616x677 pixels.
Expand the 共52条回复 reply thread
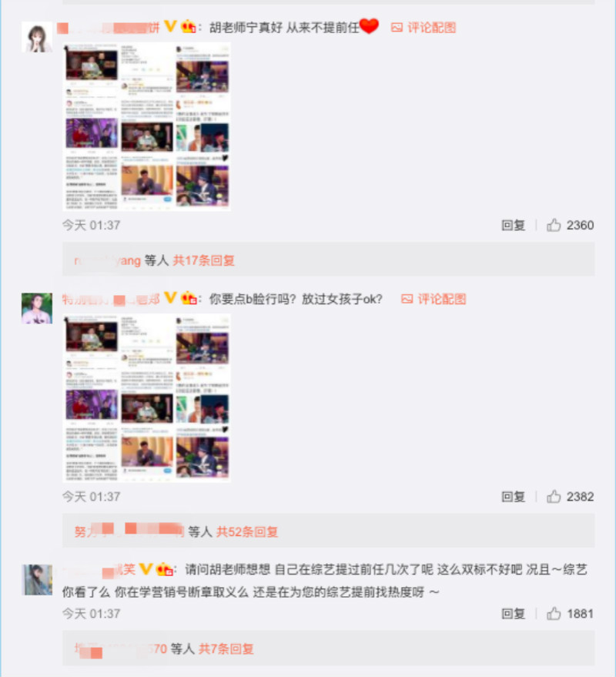[247, 531]
